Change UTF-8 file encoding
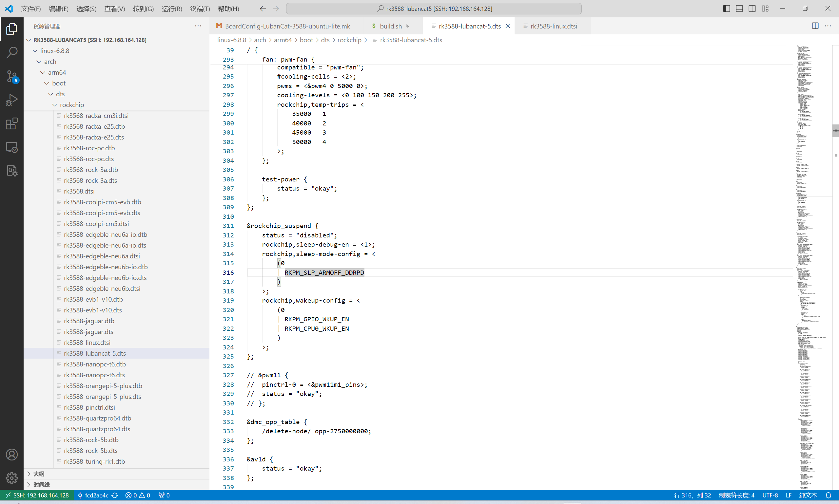839x504 pixels. point(770,495)
